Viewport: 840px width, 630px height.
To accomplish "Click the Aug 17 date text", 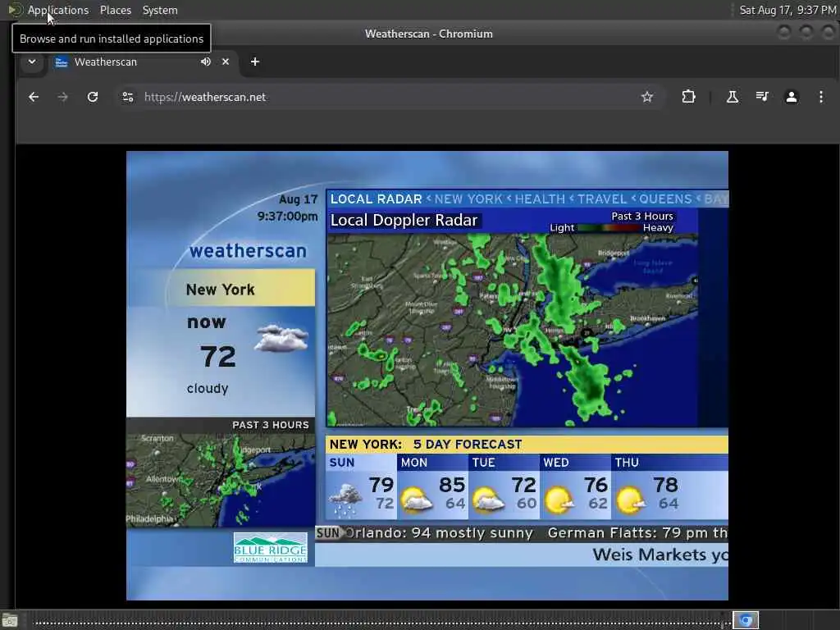I will click(x=299, y=199).
